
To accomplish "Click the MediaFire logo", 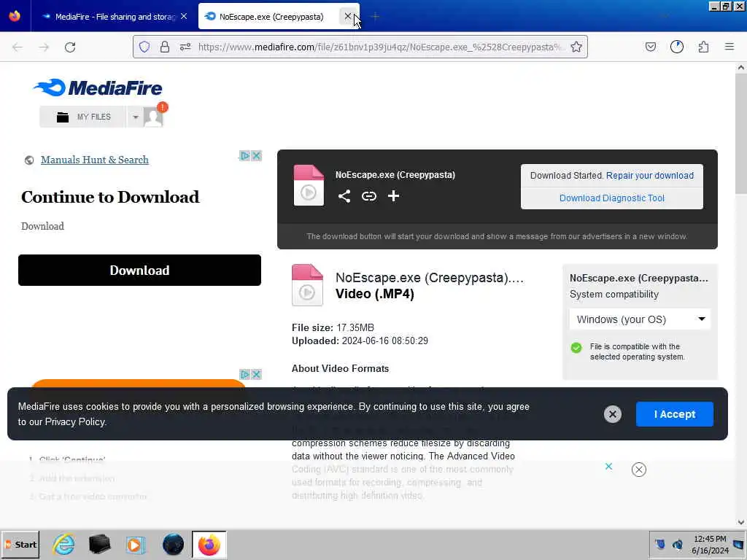I will click(x=98, y=87).
